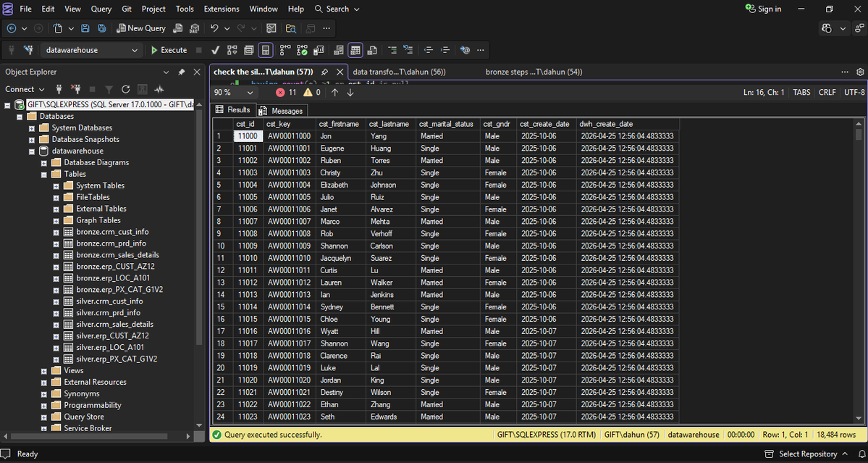Toggle Include Actual Execution Plan

285,51
